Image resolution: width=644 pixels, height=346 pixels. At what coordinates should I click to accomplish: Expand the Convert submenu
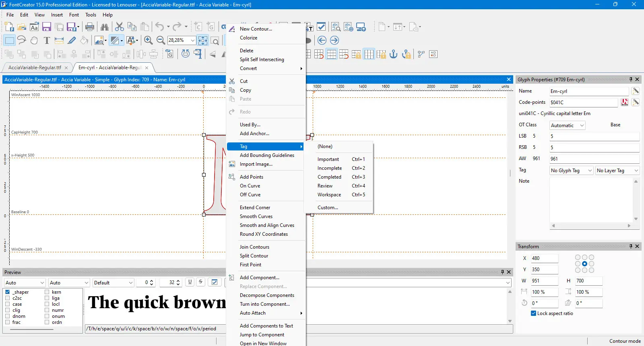pos(266,68)
